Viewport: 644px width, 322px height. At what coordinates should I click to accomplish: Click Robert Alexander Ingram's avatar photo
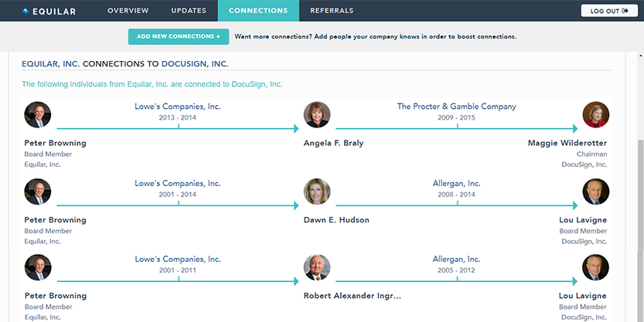317,267
